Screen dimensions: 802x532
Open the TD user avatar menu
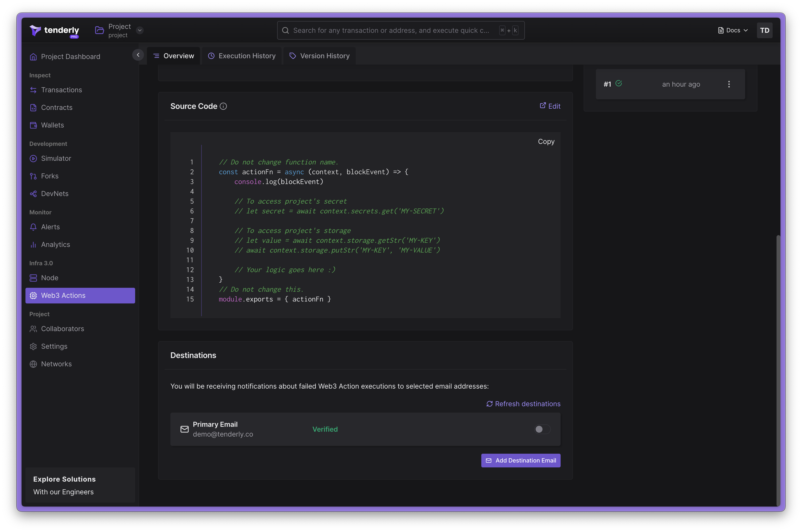(x=764, y=31)
